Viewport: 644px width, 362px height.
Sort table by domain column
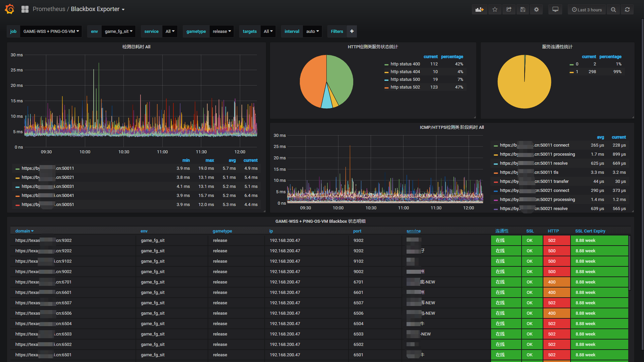coord(24,231)
